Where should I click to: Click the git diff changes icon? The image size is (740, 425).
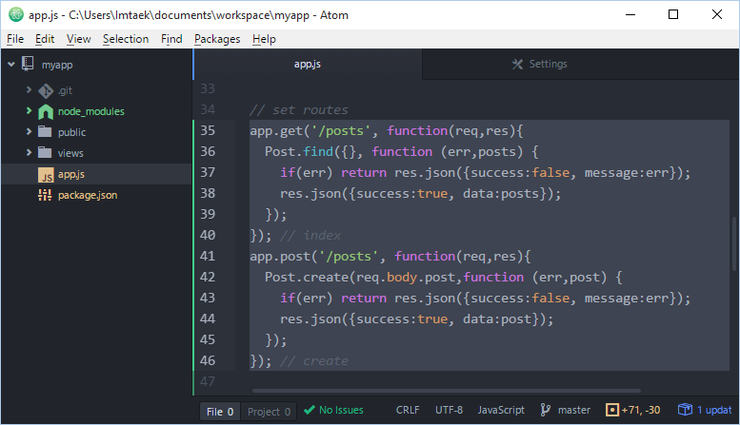(x=612, y=410)
